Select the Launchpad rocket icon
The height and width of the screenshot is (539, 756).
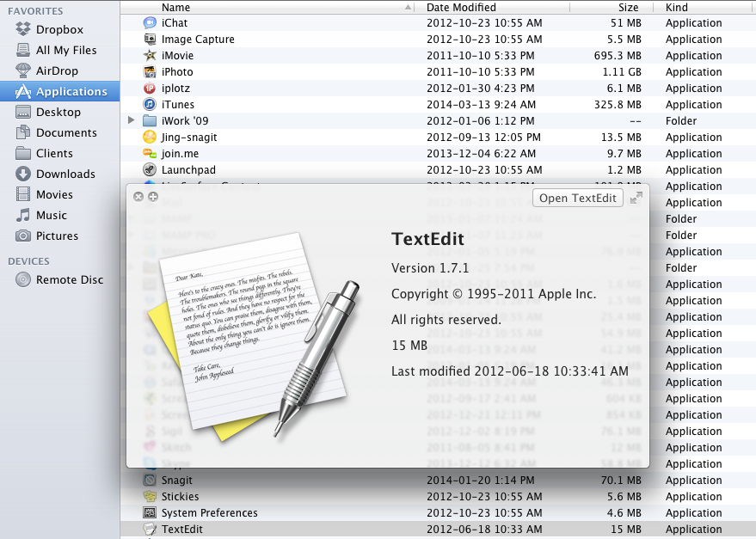150,170
